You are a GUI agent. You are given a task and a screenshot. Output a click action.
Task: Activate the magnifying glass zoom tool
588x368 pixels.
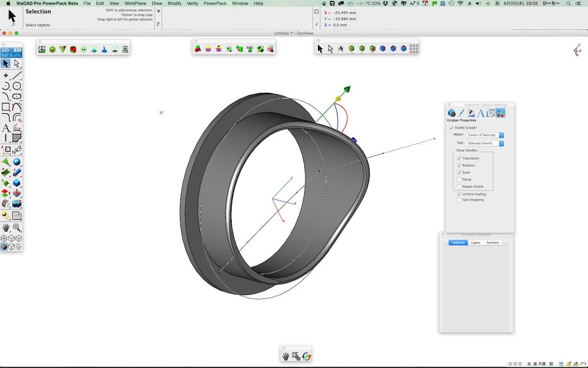[17, 227]
